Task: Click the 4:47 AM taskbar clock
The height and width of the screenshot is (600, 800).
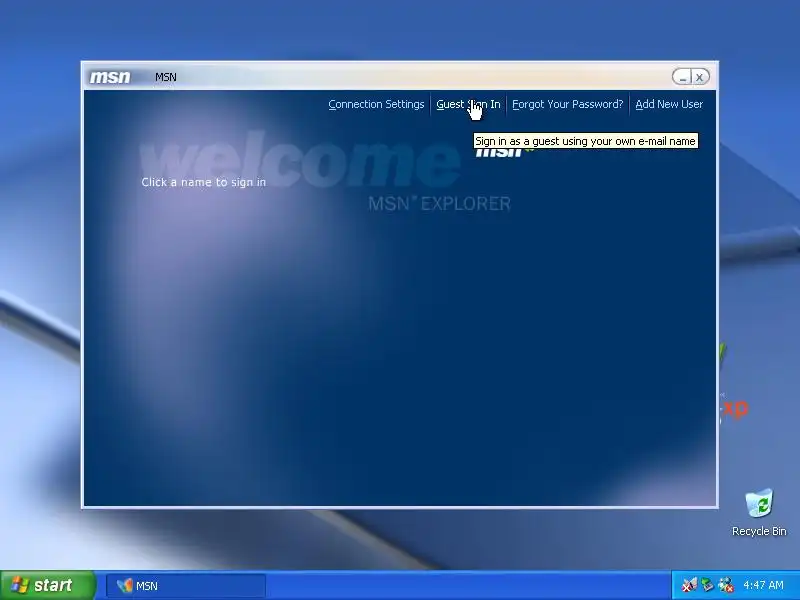Action: click(x=763, y=585)
